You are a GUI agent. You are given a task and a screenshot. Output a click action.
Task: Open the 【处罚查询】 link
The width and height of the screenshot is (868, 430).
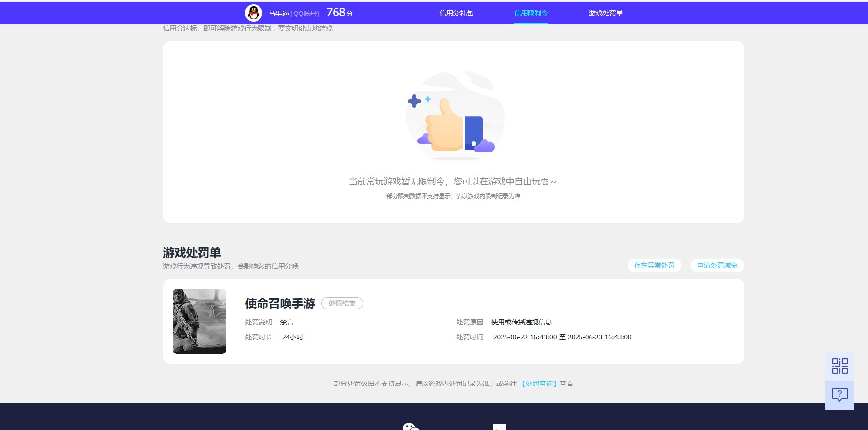click(x=539, y=384)
